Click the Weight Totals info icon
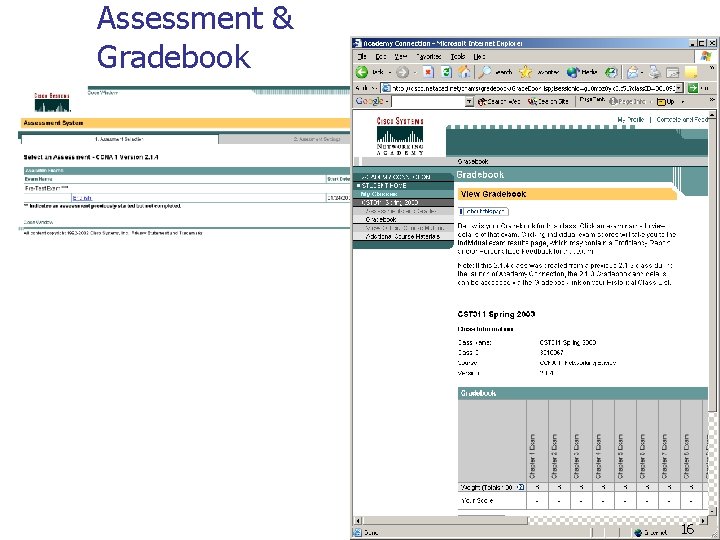Viewport: 720px width, 540px height. pyautogui.click(x=520, y=487)
